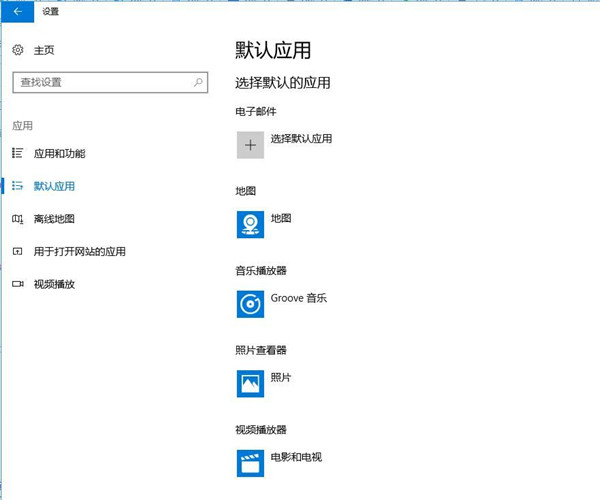
Task: Open 应用和功能 in sidebar
Action: pyautogui.click(x=59, y=153)
